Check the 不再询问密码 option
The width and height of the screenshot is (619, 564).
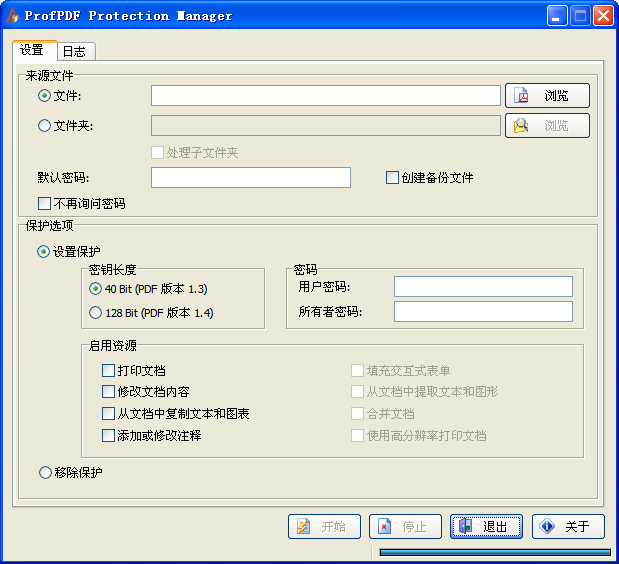point(44,204)
